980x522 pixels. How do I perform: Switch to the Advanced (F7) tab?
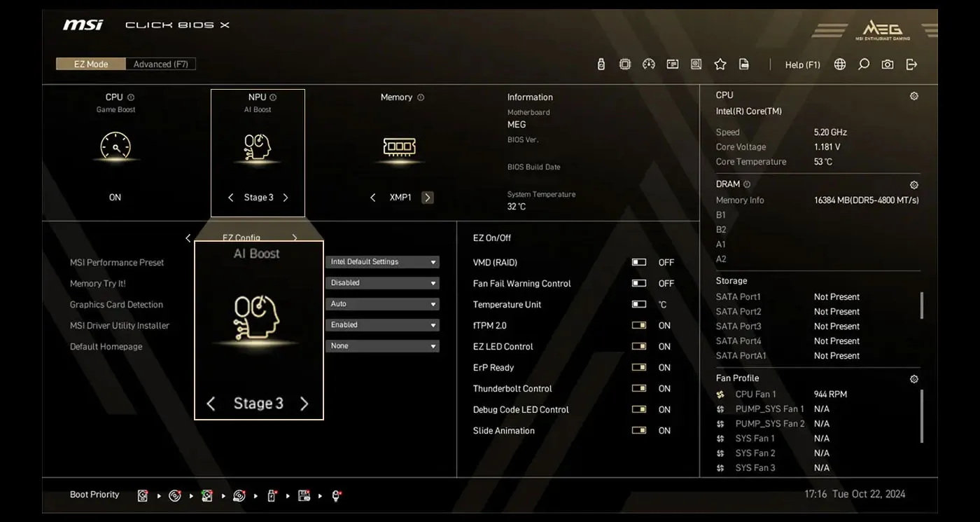161,64
